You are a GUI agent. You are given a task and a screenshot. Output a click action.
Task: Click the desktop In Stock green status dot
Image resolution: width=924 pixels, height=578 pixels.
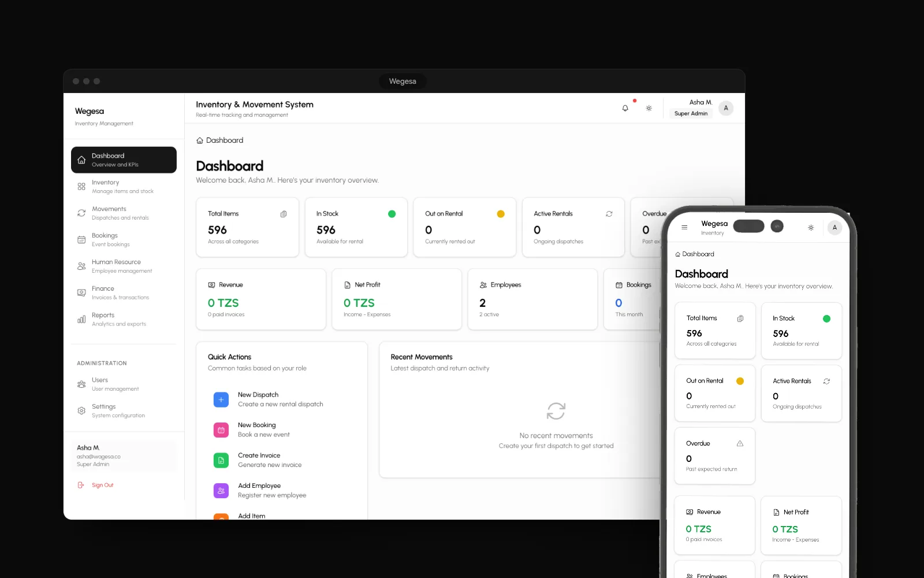[x=392, y=214]
